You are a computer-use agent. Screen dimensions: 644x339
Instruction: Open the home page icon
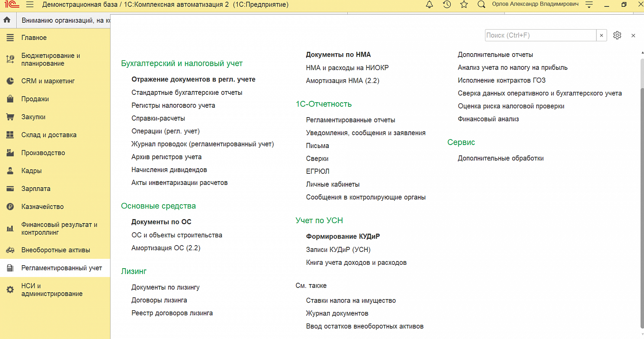pyautogui.click(x=7, y=20)
